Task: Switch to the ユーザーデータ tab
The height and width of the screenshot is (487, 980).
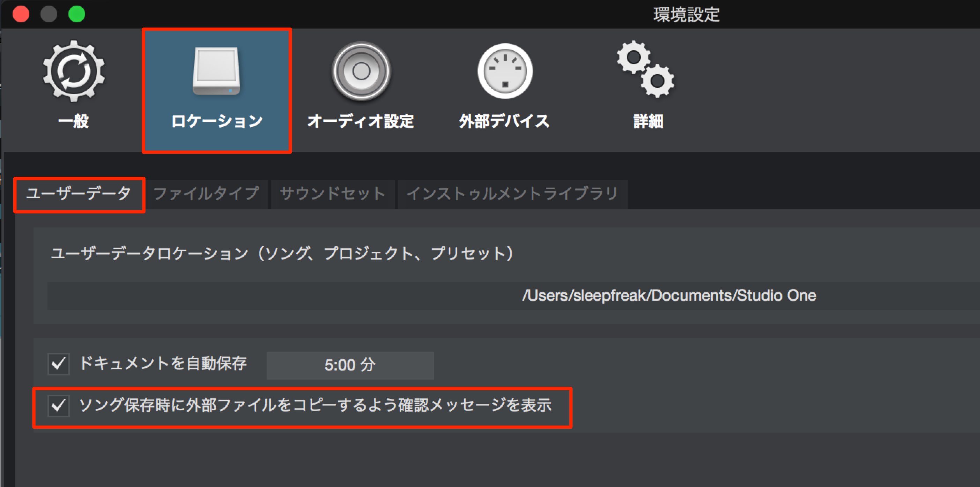Action: 79,194
